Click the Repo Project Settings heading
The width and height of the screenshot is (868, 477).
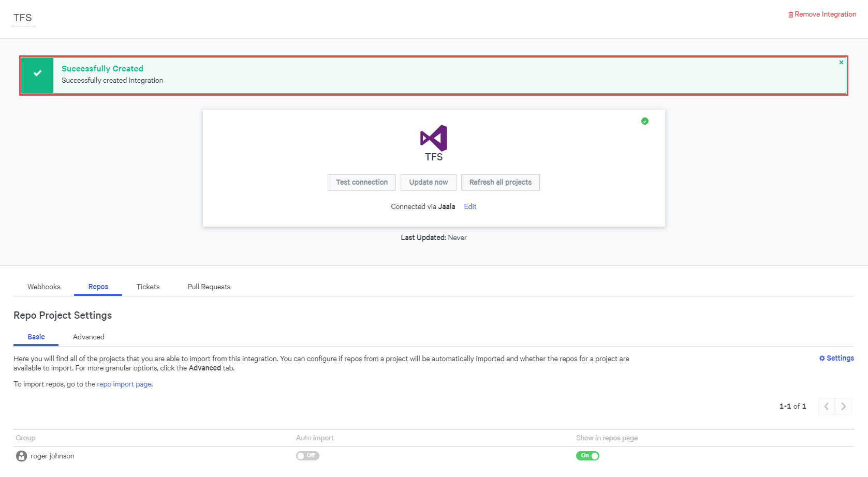point(63,316)
